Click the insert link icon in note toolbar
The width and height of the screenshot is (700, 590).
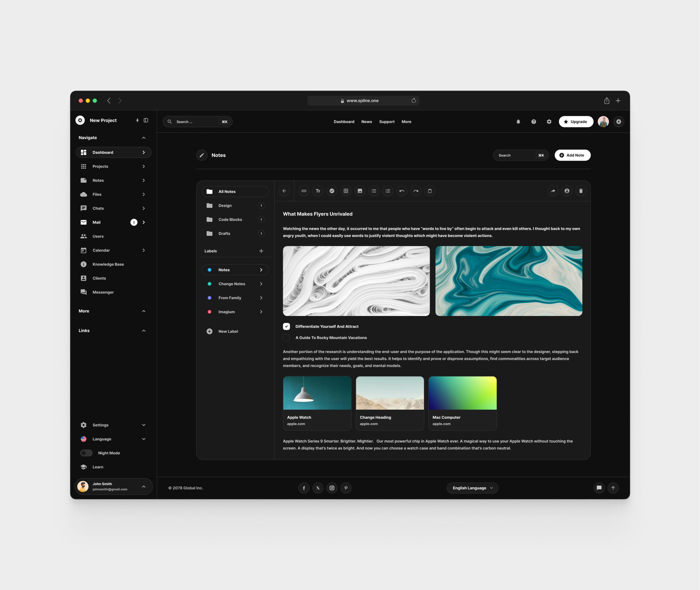[304, 191]
